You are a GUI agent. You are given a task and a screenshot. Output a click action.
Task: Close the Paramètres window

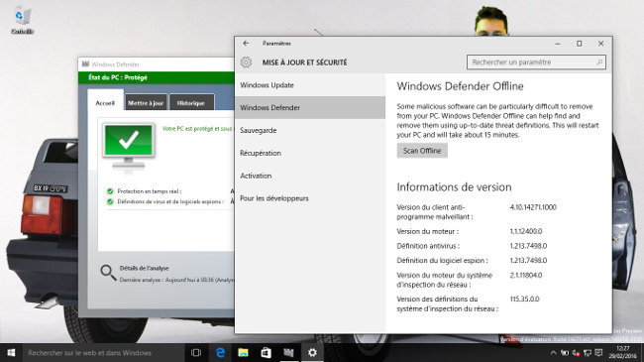pos(600,44)
